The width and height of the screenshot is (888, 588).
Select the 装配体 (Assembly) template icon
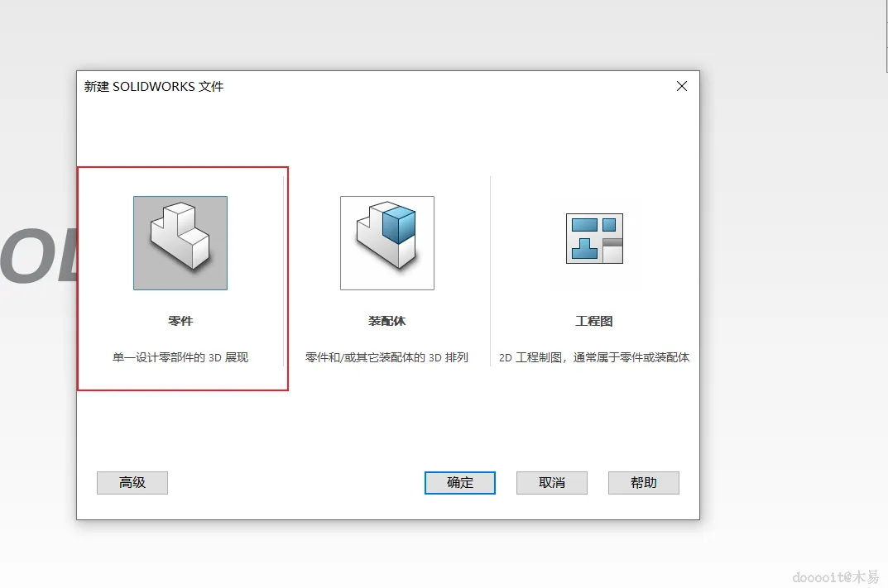(386, 243)
